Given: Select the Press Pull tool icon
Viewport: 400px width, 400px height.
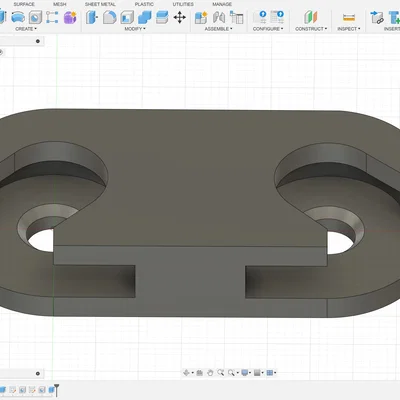Looking at the screenshot, I should [x=92, y=17].
